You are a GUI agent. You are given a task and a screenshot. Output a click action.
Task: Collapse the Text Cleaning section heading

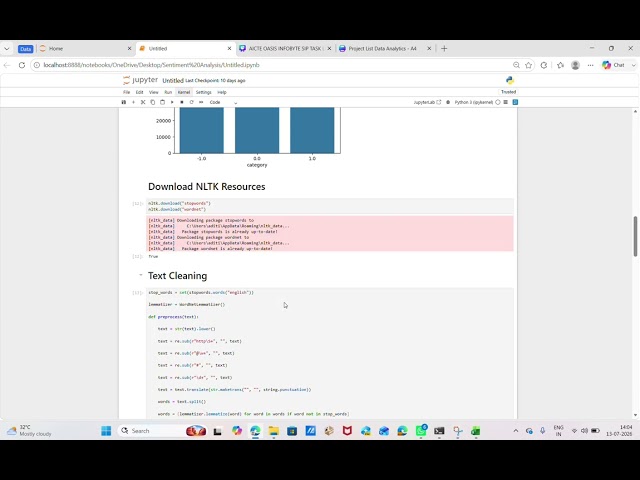tap(140, 275)
